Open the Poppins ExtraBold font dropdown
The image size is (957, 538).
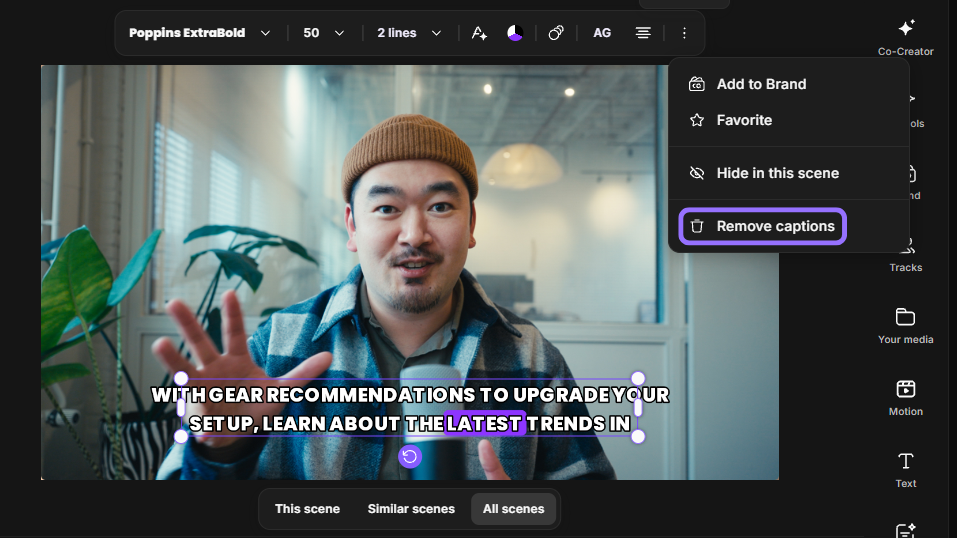click(x=199, y=33)
